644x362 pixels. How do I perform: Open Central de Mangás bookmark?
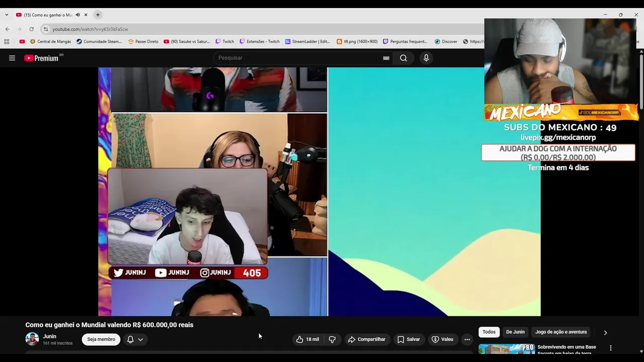[50, 42]
